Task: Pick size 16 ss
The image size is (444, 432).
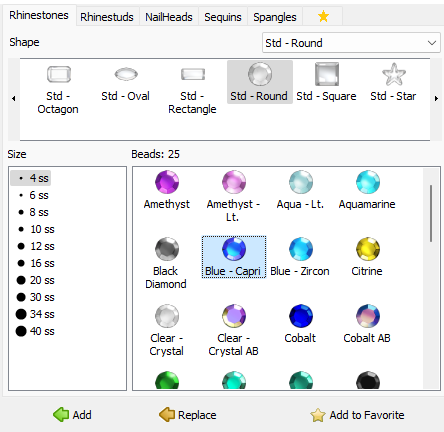Action: click(36, 263)
